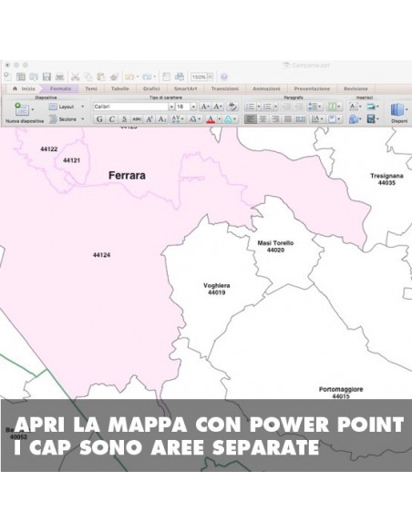Decrease font size with the smaller A
Viewport: 412px width, 532px height.
click(218, 107)
